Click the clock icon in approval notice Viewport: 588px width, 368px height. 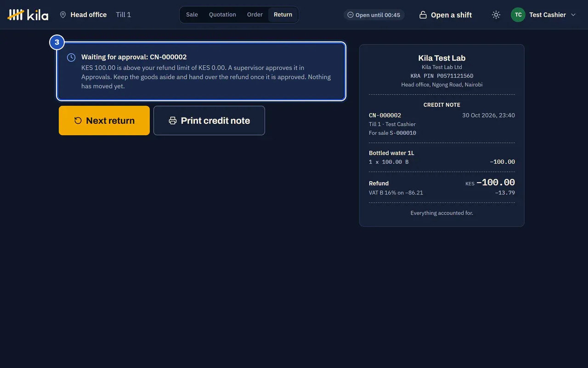(71, 57)
